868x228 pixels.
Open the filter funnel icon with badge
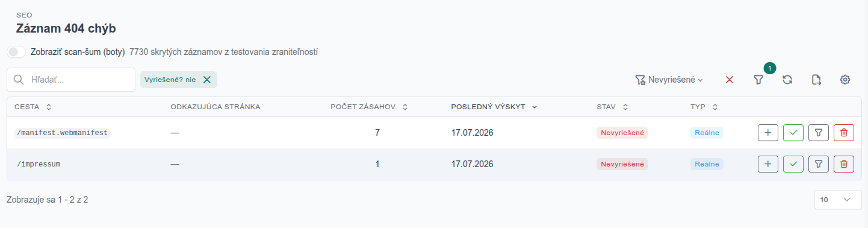click(x=758, y=80)
